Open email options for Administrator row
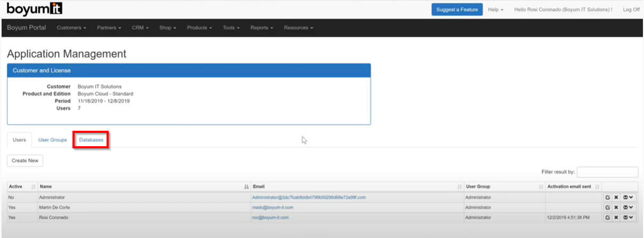 tap(628, 197)
